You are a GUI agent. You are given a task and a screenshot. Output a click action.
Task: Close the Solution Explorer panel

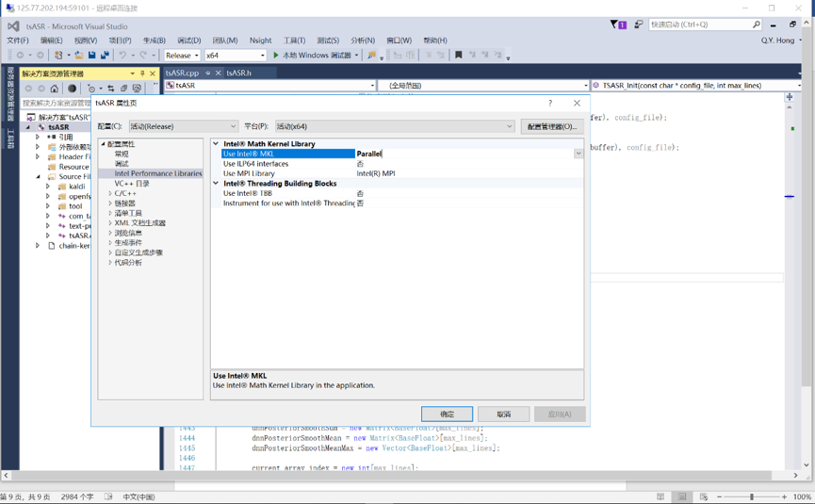(x=153, y=73)
